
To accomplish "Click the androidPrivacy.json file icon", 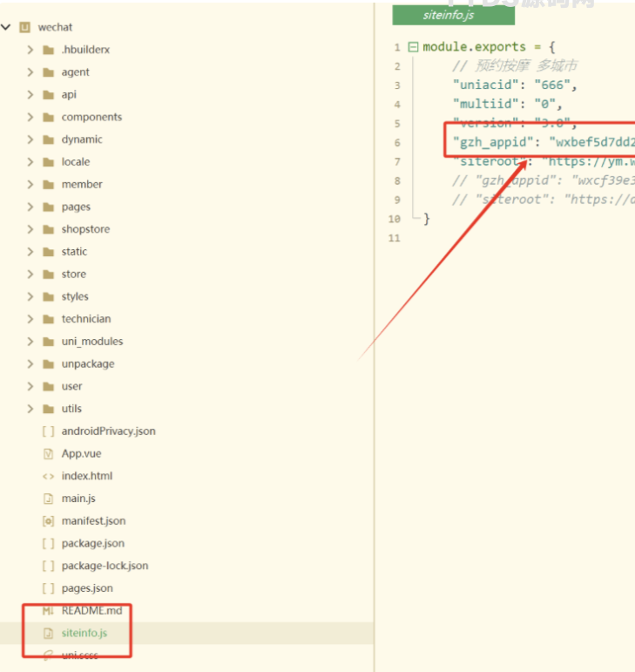I will 48,431.
